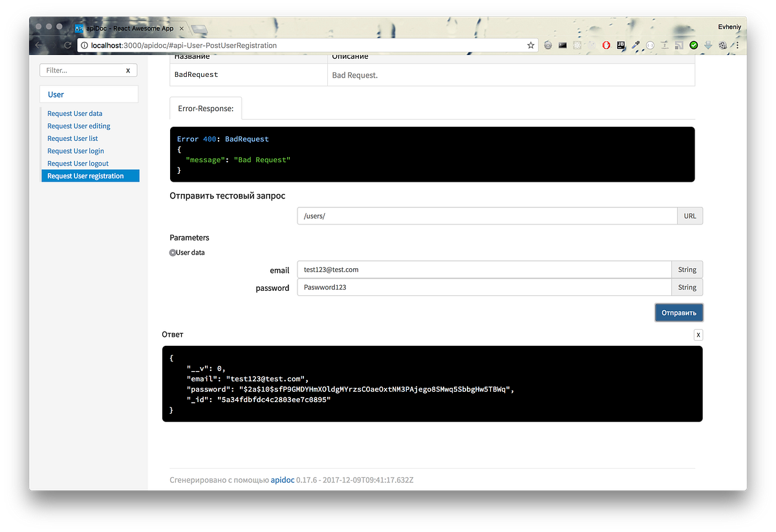The image size is (776, 532).
Task: Click the download arrow extension icon
Action: coord(707,45)
